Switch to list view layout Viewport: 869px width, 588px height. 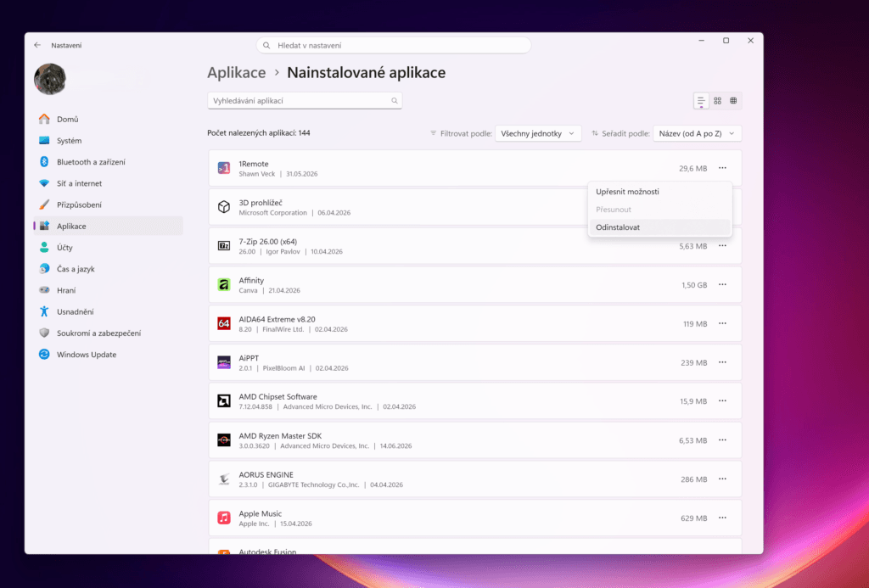pos(701,101)
